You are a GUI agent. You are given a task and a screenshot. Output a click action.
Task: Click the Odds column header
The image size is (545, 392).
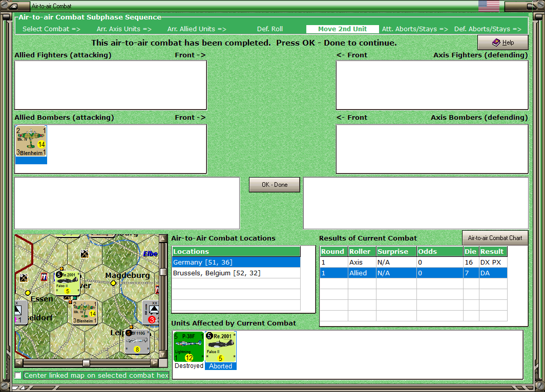440,251
